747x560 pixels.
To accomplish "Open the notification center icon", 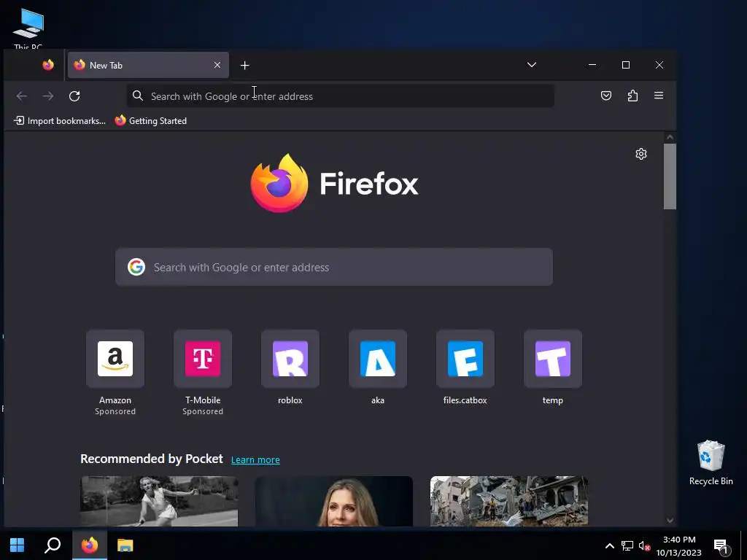I will pyautogui.click(x=721, y=545).
